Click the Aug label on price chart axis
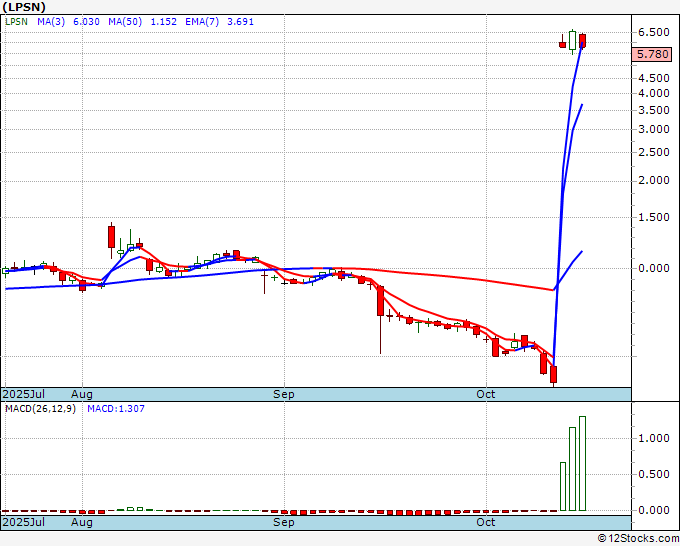 click(82, 394)
